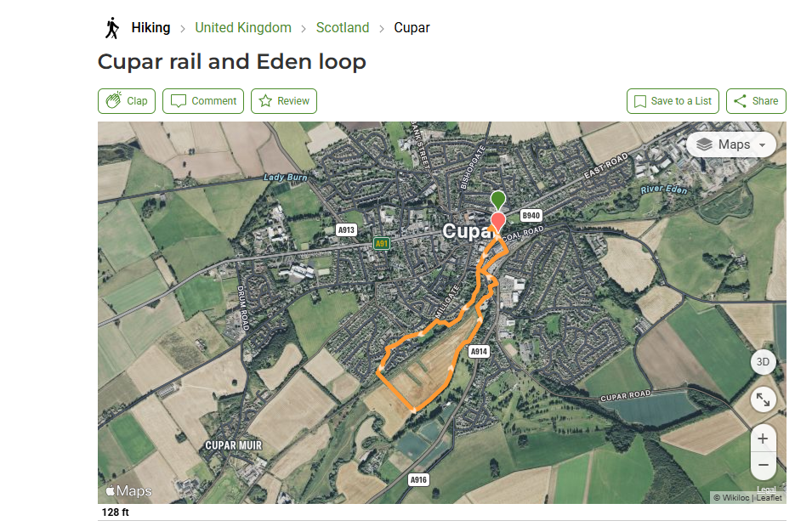795x532 pixels.
Task: Open the Scotland breadcrumb link
Action: [x=343, y=28]
